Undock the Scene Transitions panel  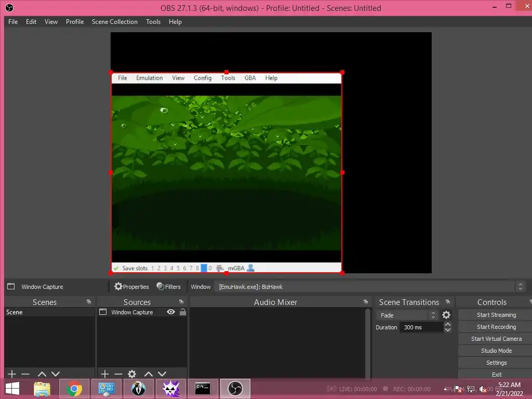[447, 302]
